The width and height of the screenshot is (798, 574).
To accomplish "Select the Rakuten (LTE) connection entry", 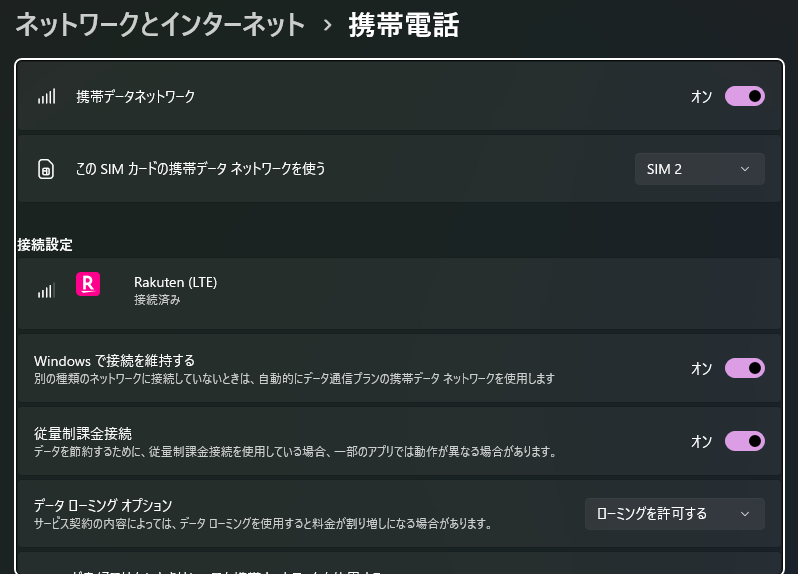I will point(176,283).
